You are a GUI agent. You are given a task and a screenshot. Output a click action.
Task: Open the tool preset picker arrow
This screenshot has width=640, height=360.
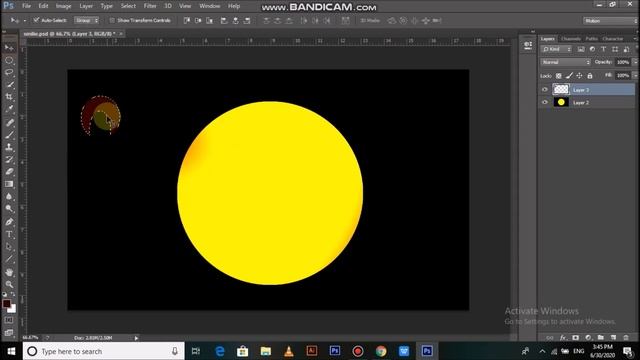click(24, 20)
